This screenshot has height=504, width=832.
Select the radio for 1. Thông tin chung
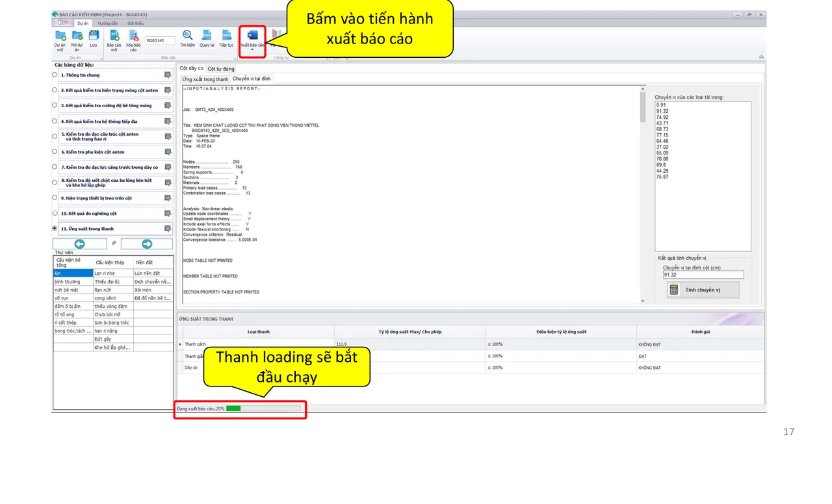[55, 75]
